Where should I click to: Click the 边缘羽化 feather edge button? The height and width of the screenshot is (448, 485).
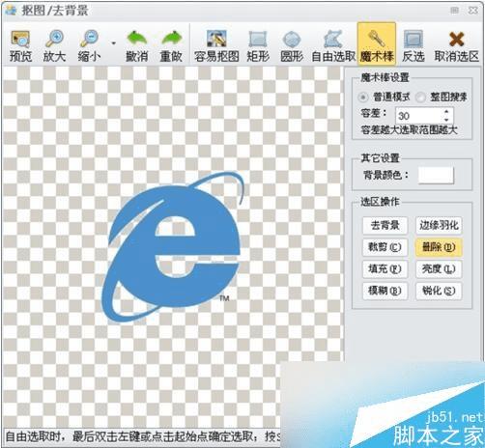click(x=439, y=225)
